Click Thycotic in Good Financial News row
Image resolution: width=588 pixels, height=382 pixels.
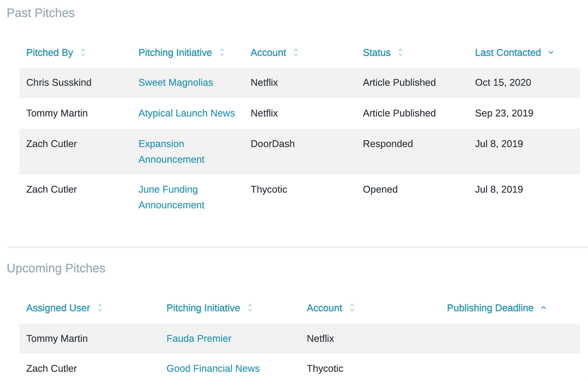(325, 368)
